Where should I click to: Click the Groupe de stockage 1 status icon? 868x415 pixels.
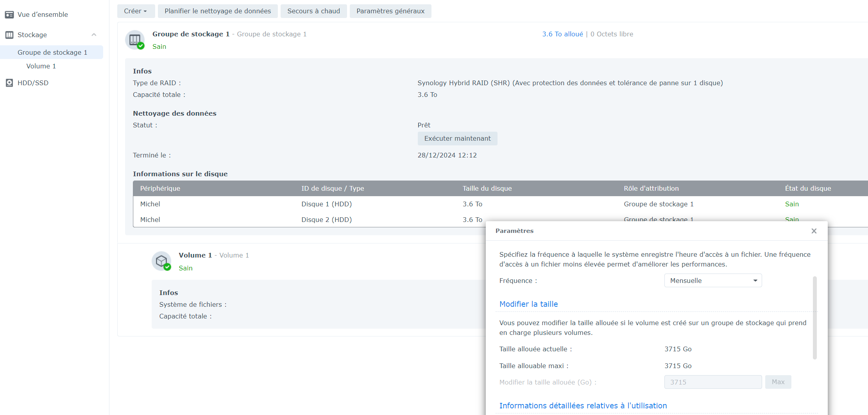tap(135, 40)
